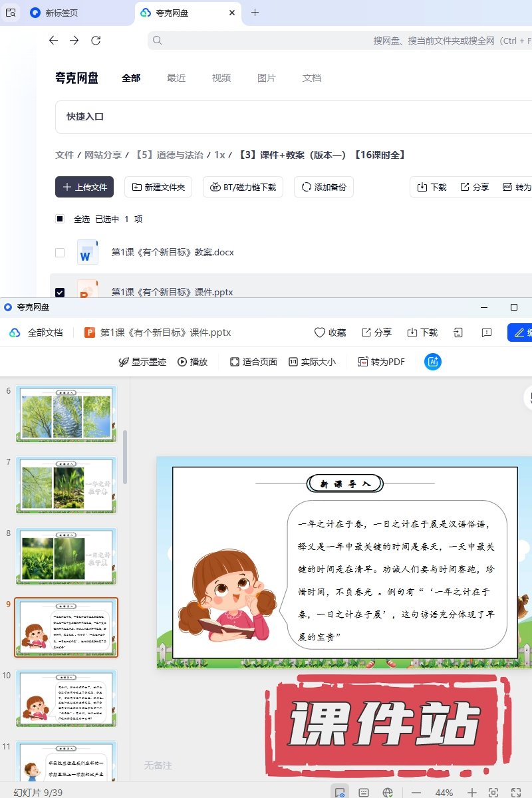Viewport: 532px width, 798px height.
Task: Reload the page with browser refresh icon
Action: pyautogui.click(x=96, y=41)
